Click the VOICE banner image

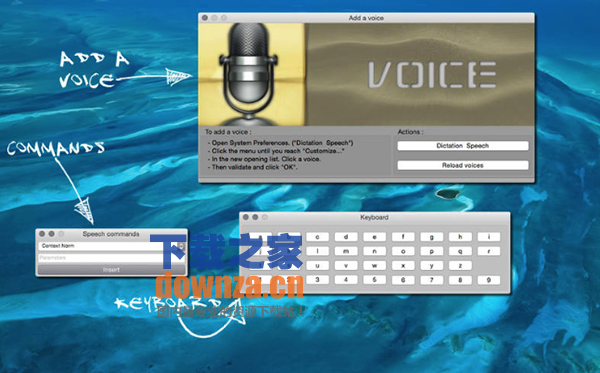point(419,75)
